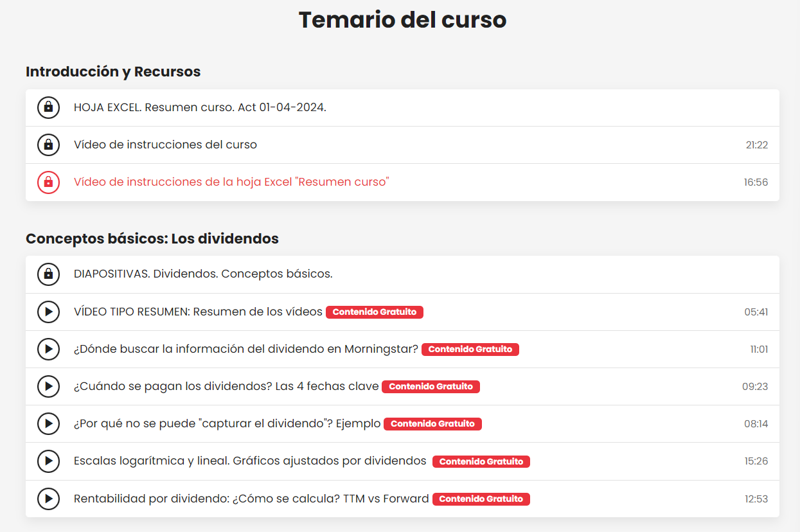Play the VÍDEO TIPO RESUMEN lesson

pyautogui.click(x=48, y=312)
